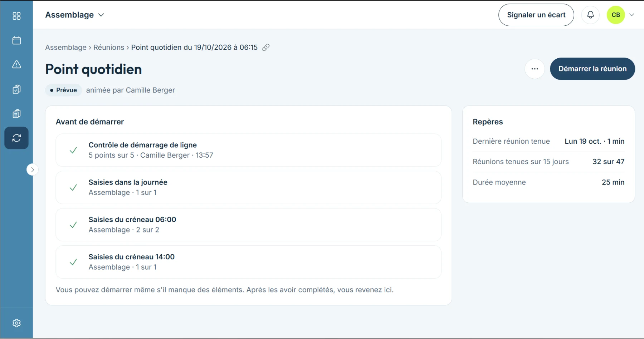Viewport: 644px width, 339px height.
Task: Open the three-dot more options menu
Action: (x=535, y=69)
